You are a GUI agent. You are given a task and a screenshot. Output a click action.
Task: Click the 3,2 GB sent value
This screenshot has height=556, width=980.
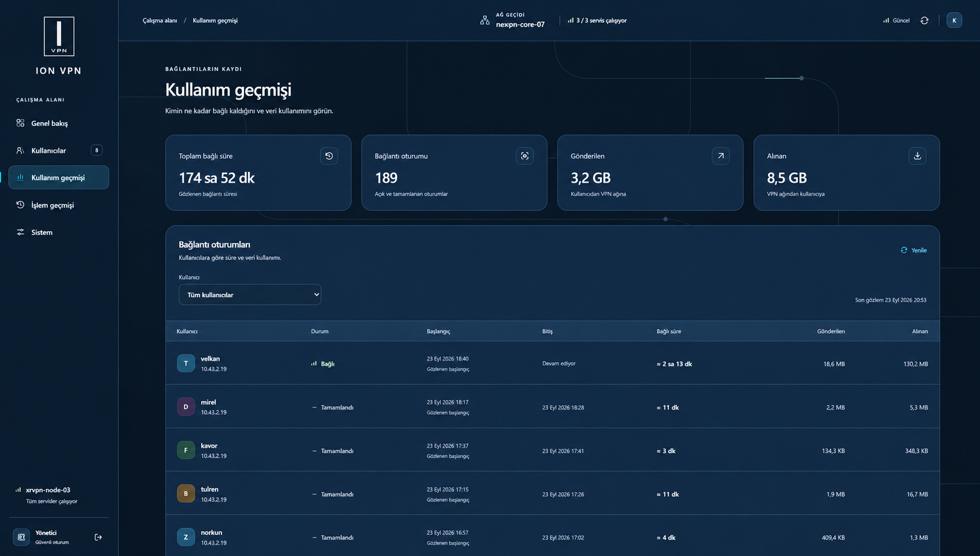tap(591, 178)
